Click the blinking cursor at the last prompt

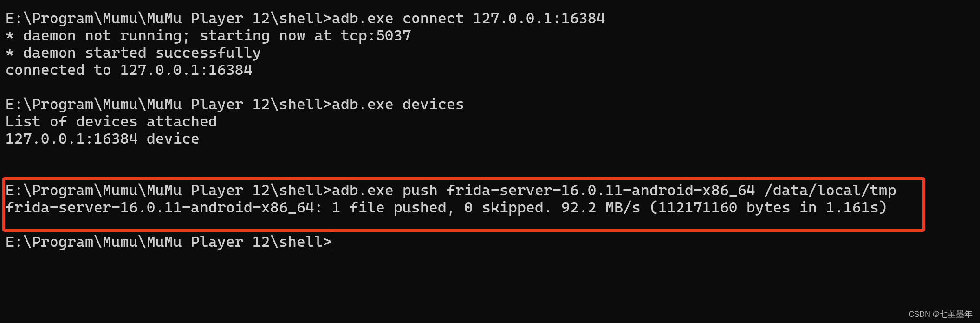click(332, 242)
